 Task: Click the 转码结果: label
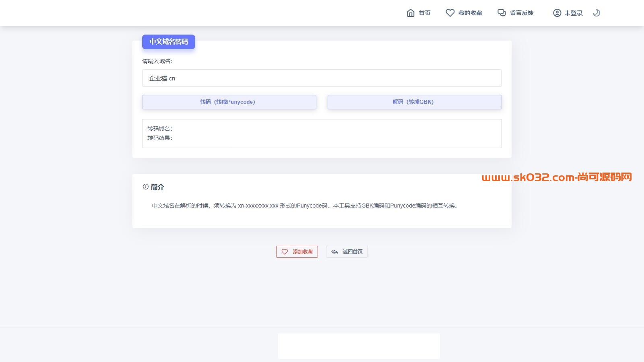160,138
